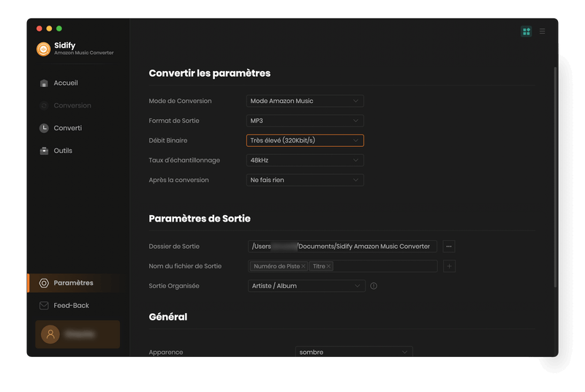Open the Après la conversion dropdown
This screenshot has height=392, width=585.
(305, 180)
